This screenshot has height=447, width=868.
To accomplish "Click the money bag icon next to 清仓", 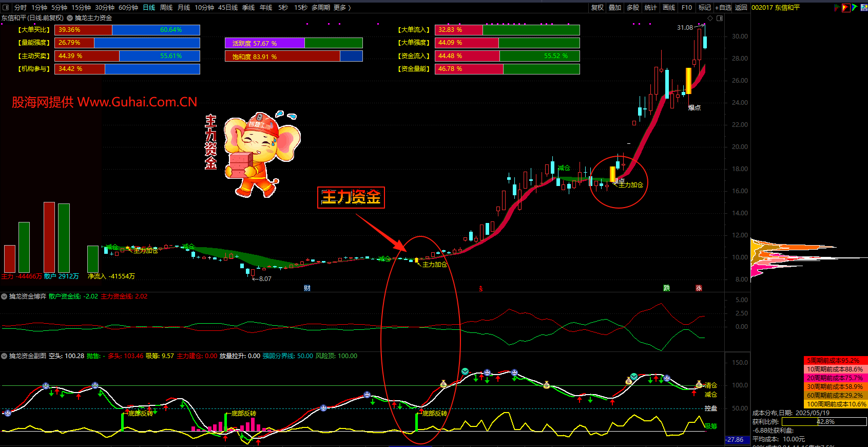I will click(699, 384).
